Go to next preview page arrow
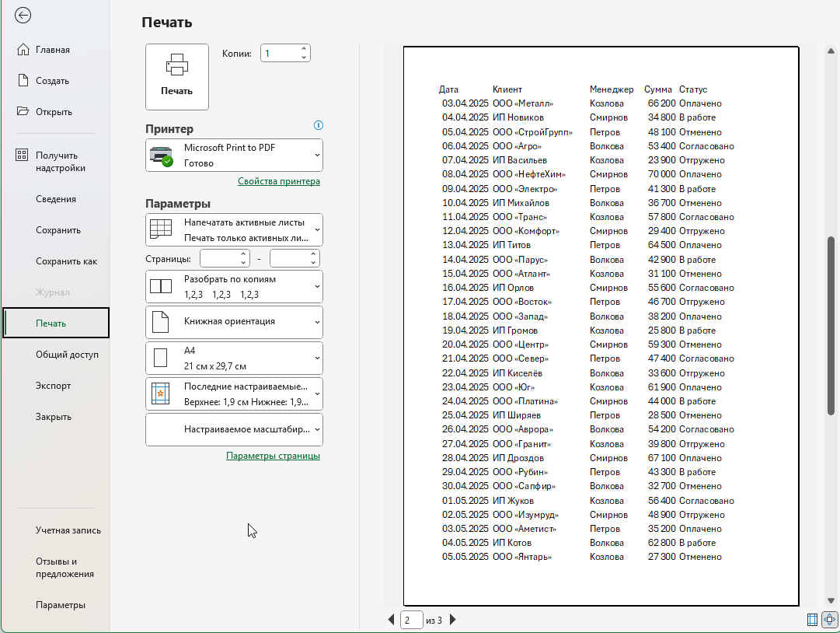Screen dimensions: 840x633 click(453, 620)
